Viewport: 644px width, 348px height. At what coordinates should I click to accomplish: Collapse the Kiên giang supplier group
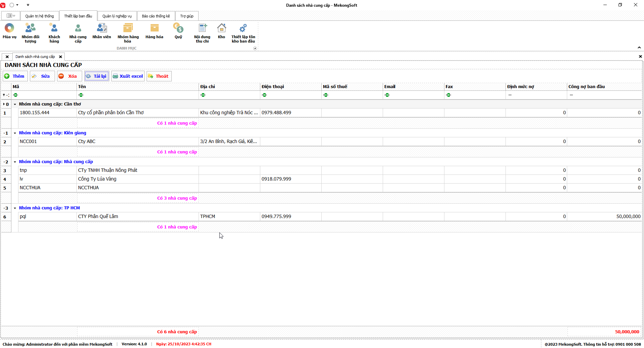(x=15, y=133)
